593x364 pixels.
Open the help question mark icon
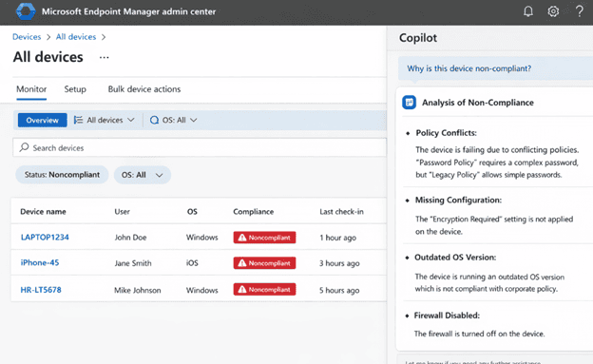click(x=579, y=11)
